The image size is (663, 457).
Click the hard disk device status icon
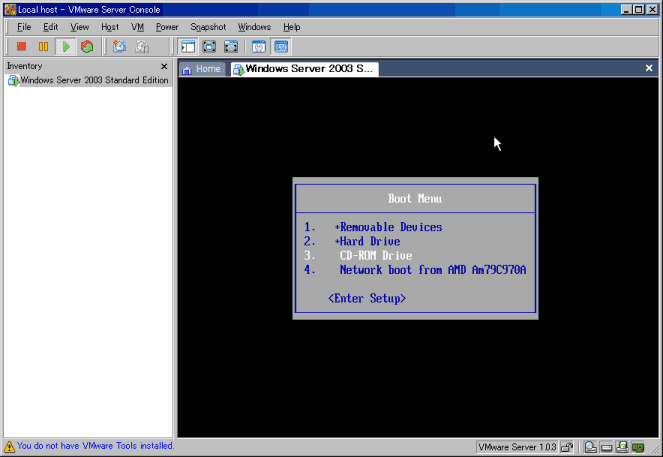[x=606, y=447]
